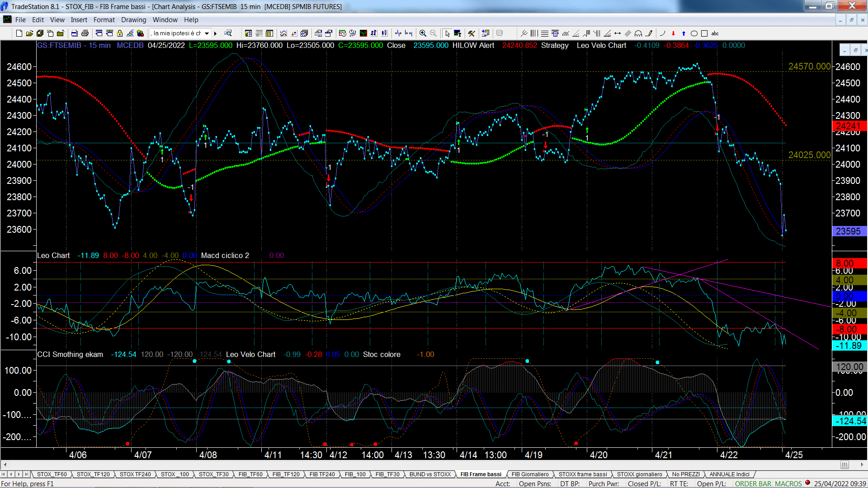Open the Format menu
868x488 pixels.
click(104, 20)
